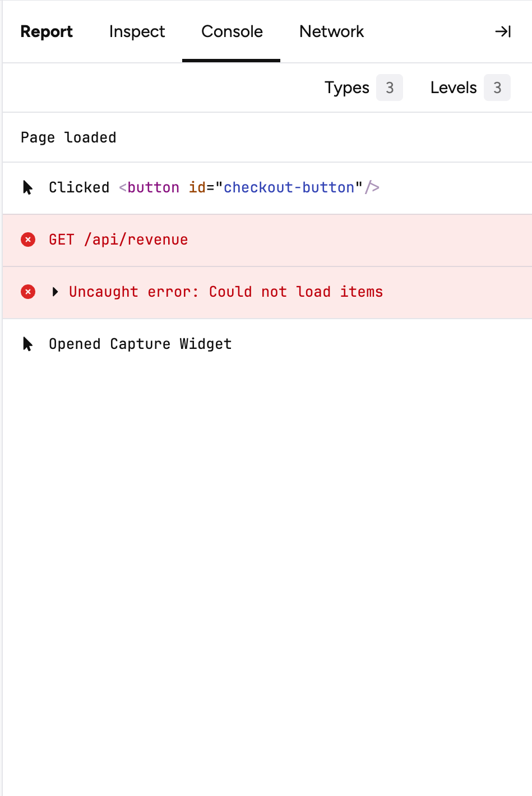
Task: Switch to the Inspect tab
Action: click(x=137, y=32)
